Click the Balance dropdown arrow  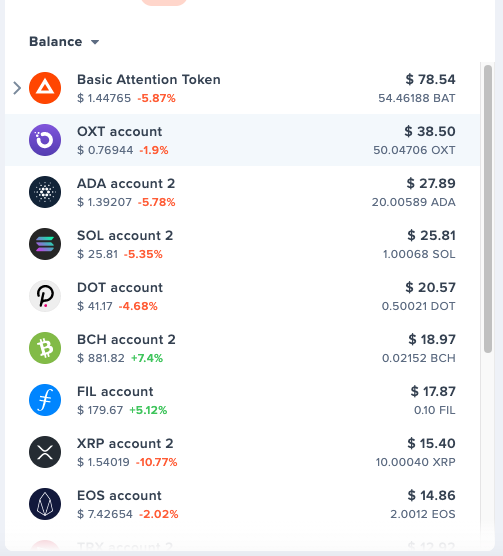coord(95,42)
